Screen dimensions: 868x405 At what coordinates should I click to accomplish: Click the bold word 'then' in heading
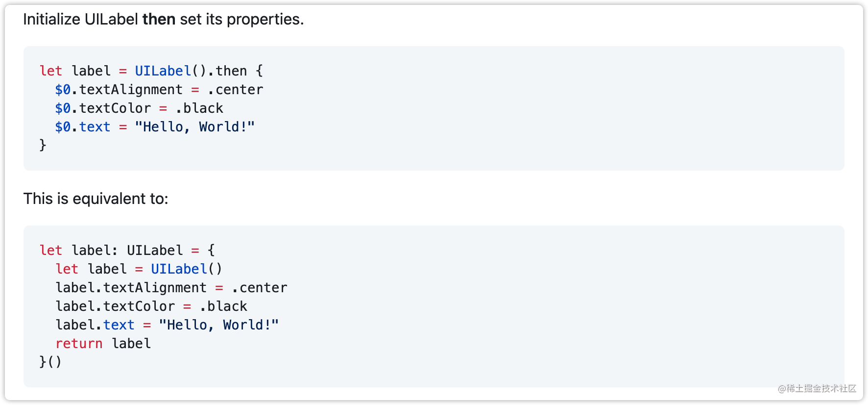point(159,19)
